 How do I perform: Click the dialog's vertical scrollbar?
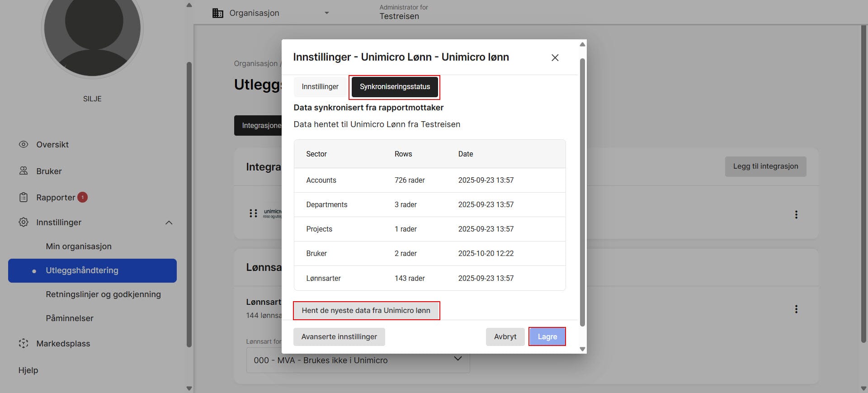(582, 190)
